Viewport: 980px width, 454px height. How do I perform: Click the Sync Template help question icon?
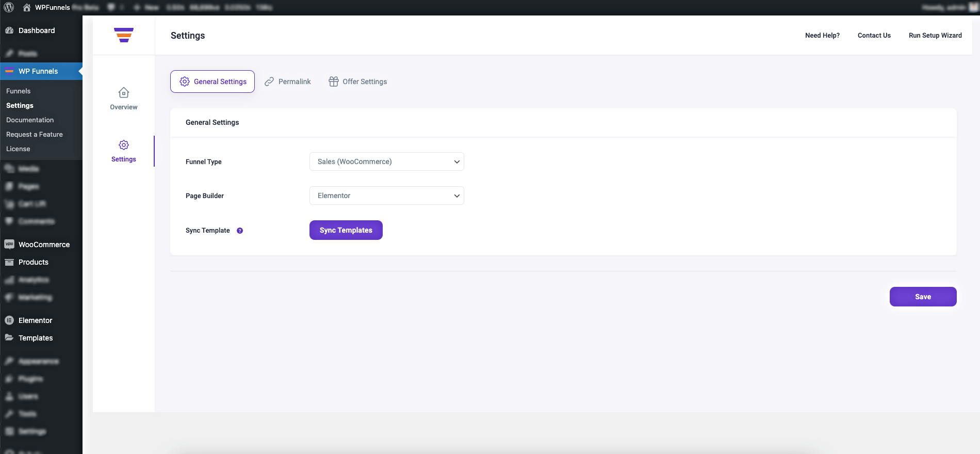pyautogui.click(x=240, y=231)
